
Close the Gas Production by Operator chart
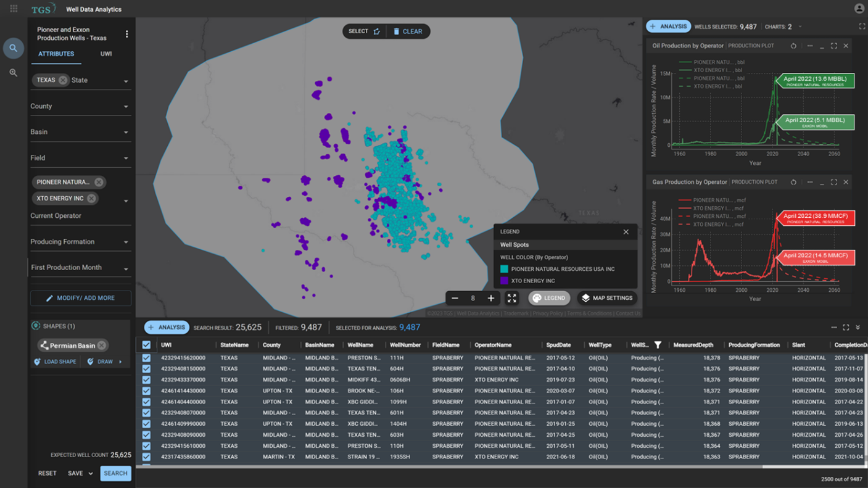coord(846,182)
